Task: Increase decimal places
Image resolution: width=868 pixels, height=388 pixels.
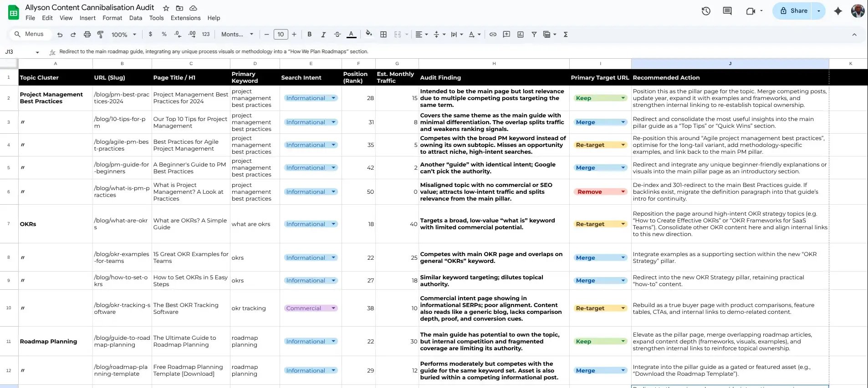Action: [x=192, y=35]
